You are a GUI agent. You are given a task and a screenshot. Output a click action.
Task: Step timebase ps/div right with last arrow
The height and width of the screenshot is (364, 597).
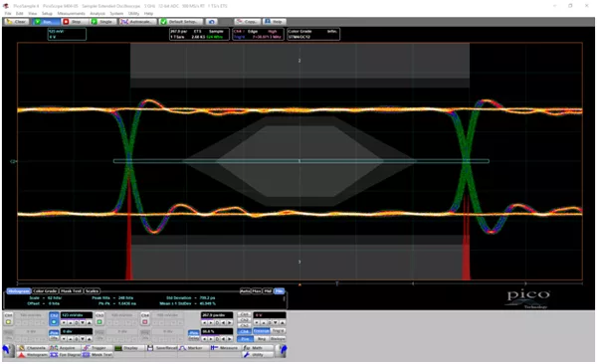click(230, 322)
